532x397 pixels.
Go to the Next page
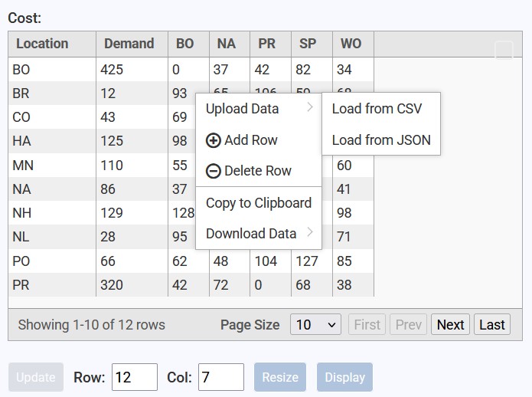(x=450, y=324)
